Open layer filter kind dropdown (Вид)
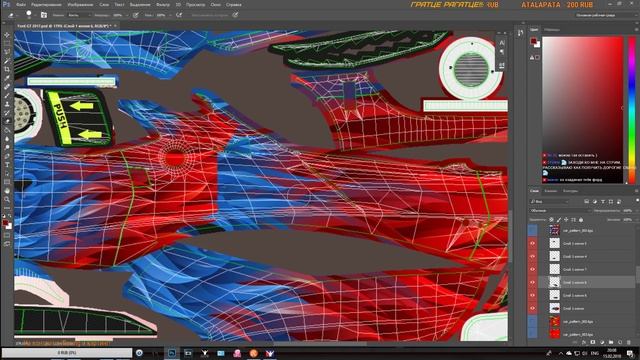This screenshot has height=360, width=640. (549, 202)
